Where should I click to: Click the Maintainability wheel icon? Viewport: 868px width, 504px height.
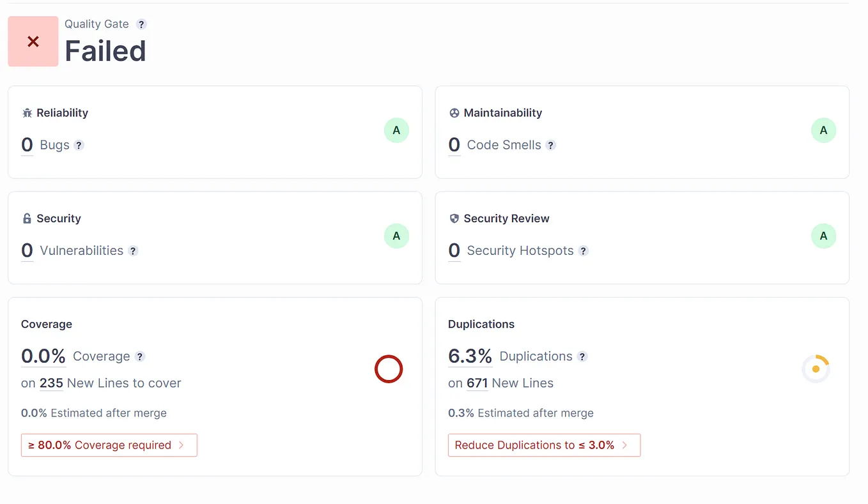pos(454,112)
